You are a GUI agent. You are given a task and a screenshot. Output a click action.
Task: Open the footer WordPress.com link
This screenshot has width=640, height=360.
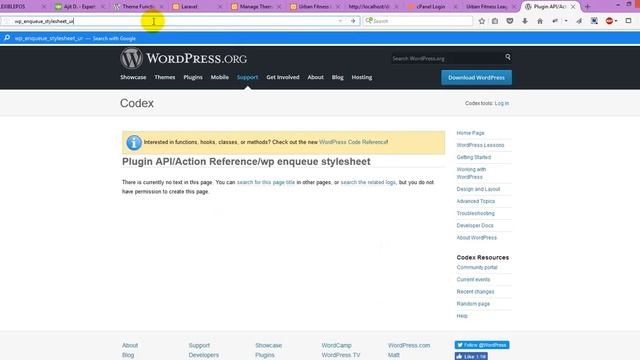pos(409,345)
